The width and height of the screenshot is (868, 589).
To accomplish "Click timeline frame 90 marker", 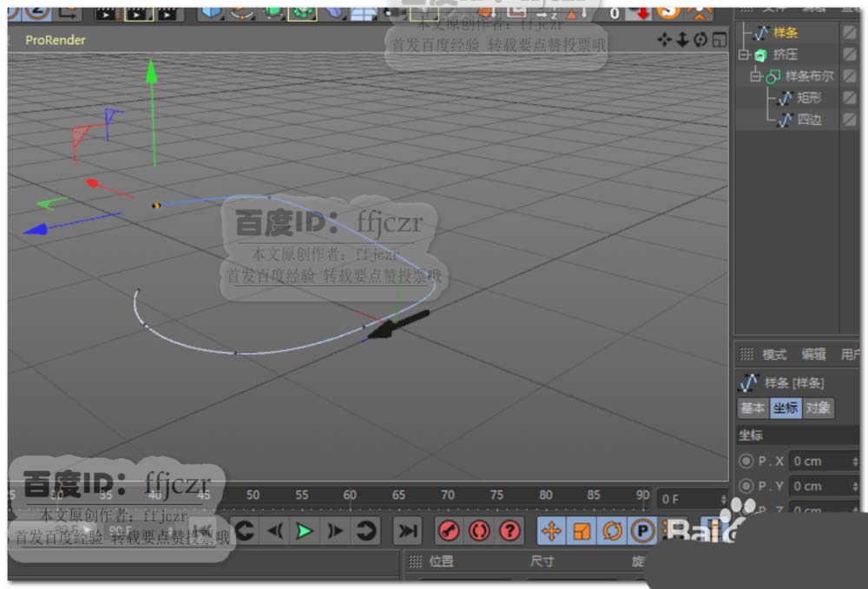I will (x=642, y=495).
